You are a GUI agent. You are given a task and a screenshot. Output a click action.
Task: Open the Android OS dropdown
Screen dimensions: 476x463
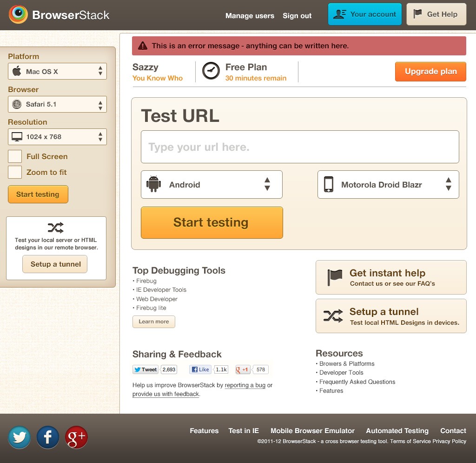click(212, 184)
